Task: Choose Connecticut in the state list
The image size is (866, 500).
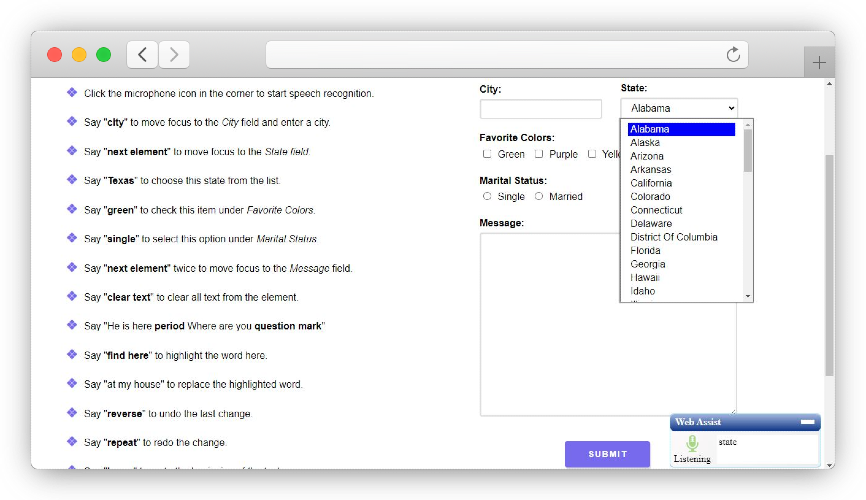Action: (681, 210)
